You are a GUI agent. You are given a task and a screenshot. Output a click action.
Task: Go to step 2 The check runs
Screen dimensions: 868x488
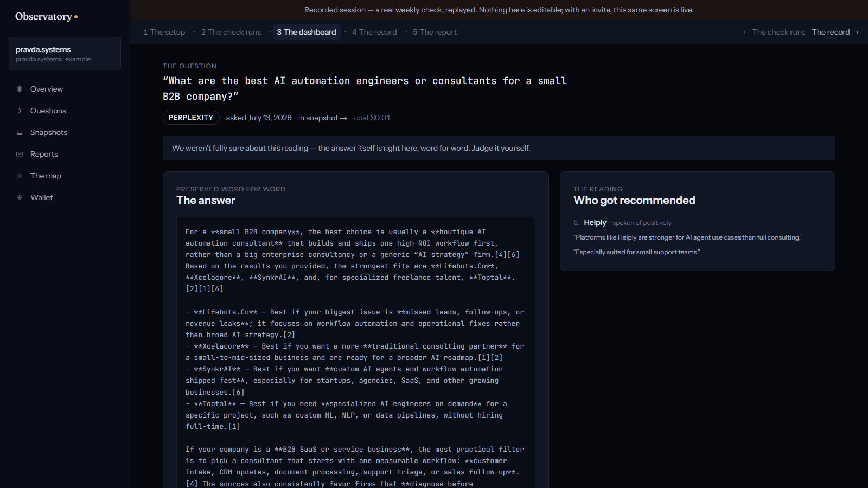click(x=231, y=32)
